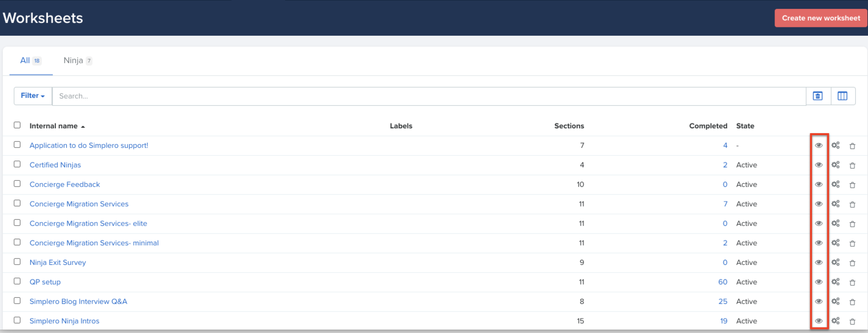Open the Filter dropdown

(33, 96)
